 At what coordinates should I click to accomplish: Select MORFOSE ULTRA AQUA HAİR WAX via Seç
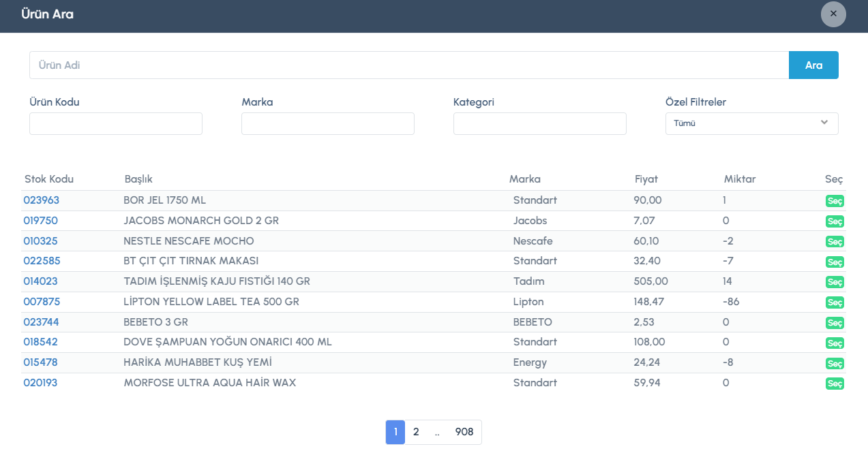(x=835, y=384)
